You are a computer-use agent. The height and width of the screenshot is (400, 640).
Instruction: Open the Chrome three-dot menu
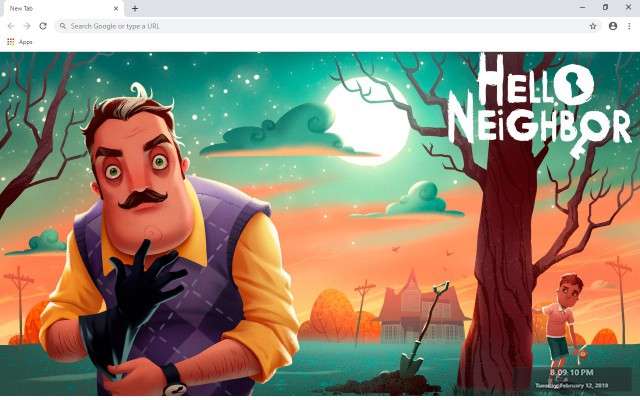[629, 26]
